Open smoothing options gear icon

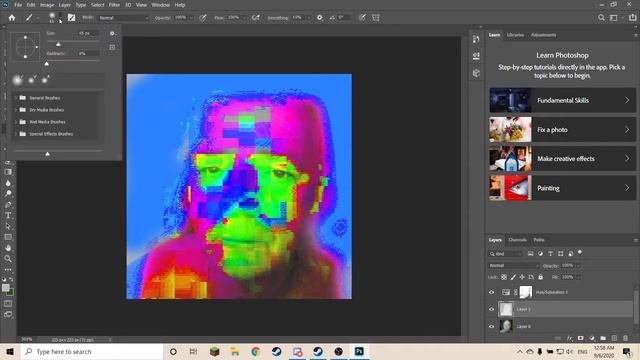pos(320,18)
